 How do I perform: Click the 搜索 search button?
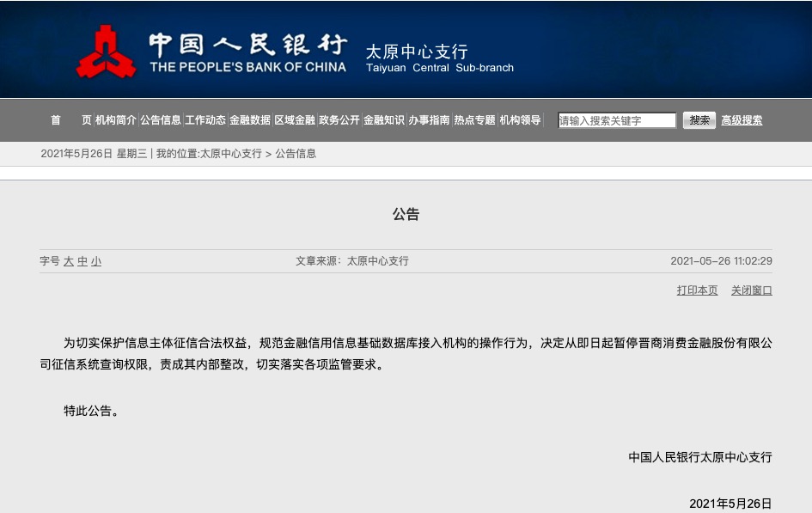(x=699, y=120)
